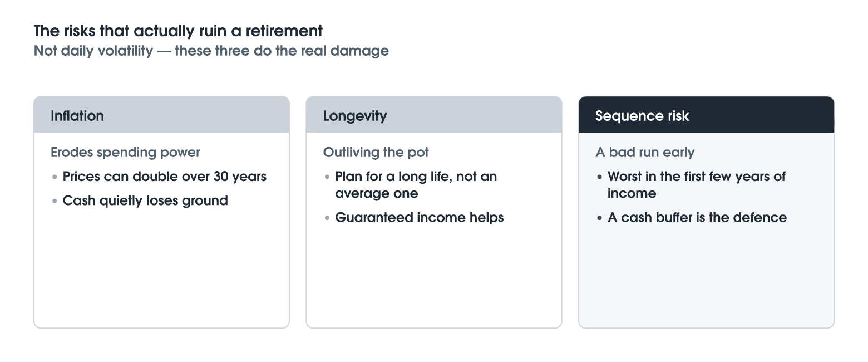868x362 pixels.
Task: Click 'Outliving the pot' subheading
Action: 376,153
